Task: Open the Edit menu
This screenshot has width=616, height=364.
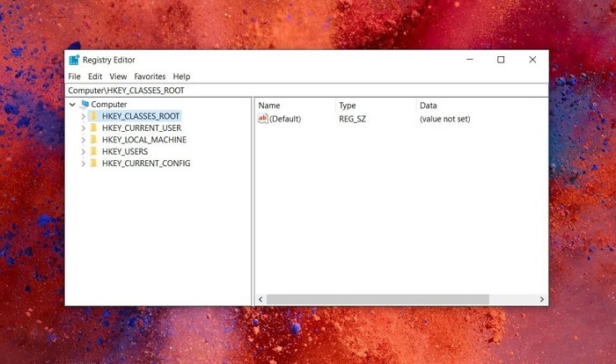Action: (95, 76)
